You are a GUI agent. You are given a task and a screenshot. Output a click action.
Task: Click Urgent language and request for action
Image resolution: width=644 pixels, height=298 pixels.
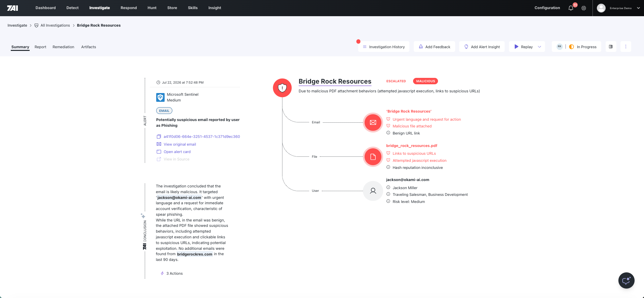427,119
